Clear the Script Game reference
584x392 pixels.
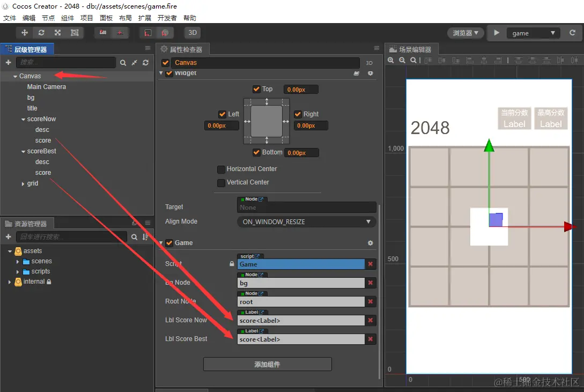tap(370, 264)
